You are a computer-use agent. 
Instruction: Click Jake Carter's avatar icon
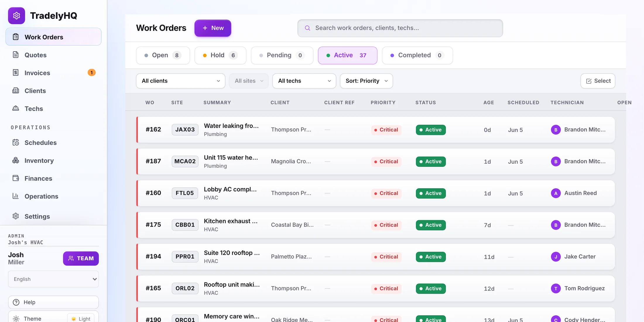556,257
